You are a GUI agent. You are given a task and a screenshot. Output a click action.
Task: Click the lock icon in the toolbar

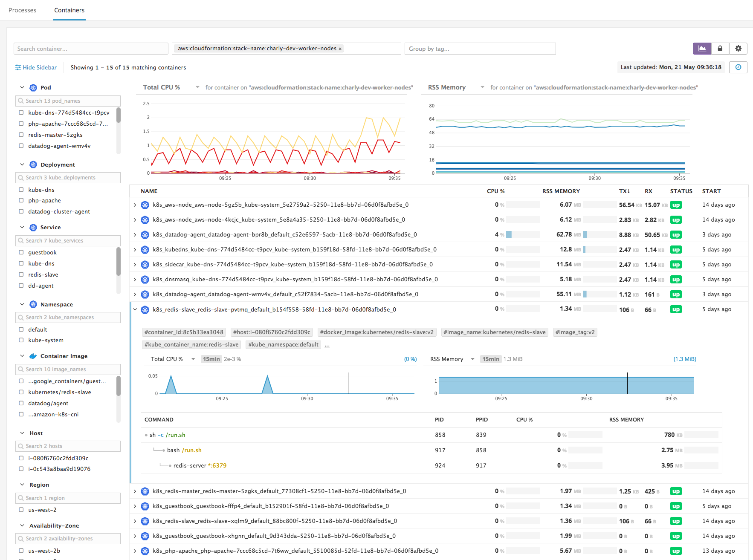(x=720, y=48)
